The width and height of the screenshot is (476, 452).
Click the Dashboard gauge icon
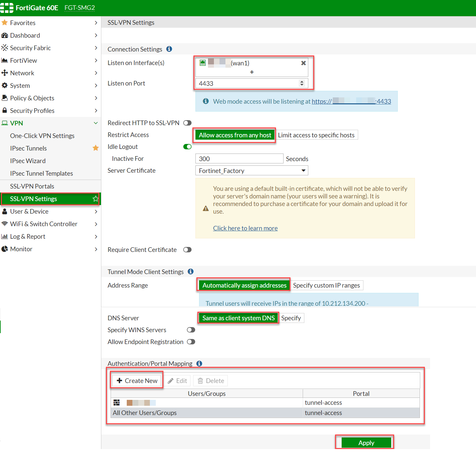coord(5,35)
